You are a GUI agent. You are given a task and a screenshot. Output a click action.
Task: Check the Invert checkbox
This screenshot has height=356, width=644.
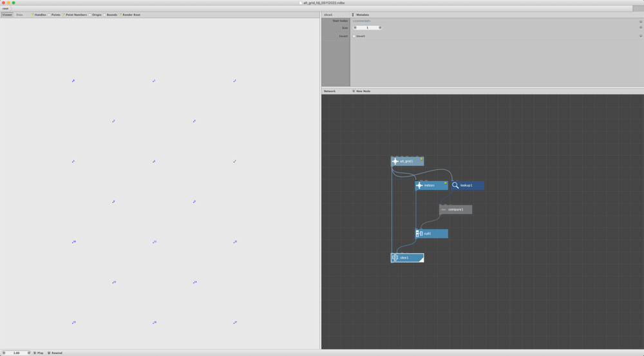coord(354,36)
